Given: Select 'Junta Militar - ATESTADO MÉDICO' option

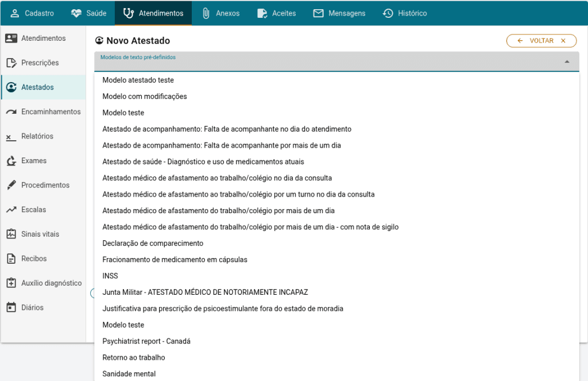Looking at the screenshot, I should [x=336, y=293].
